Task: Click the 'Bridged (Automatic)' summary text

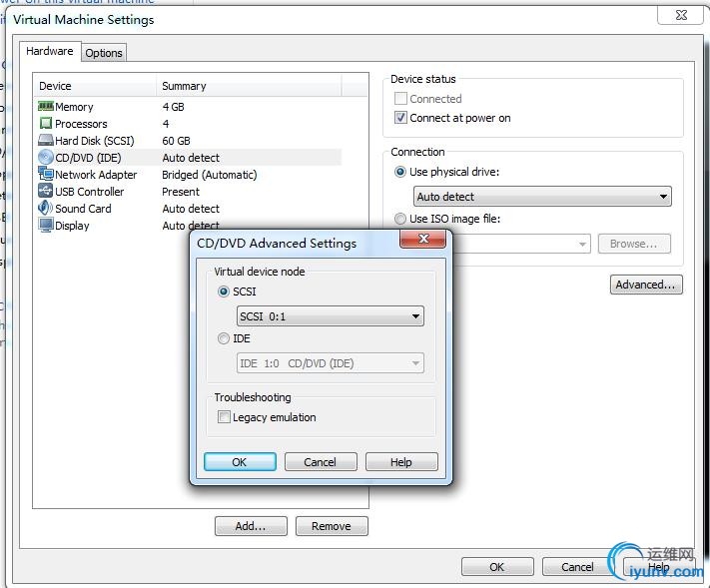Action: [209, 175]
